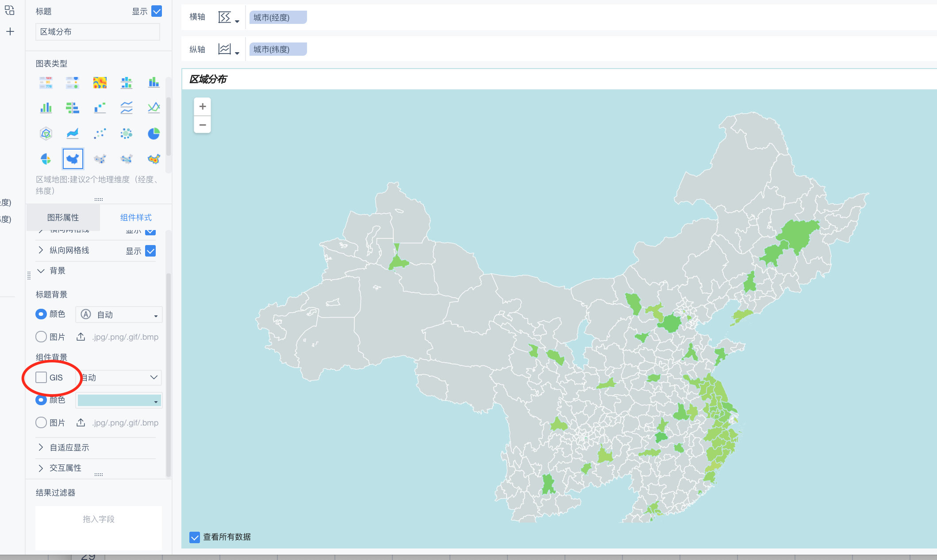The width and height of the screenshot is (937, 560).
Task: Pick the bubble cluster chart icon
Action: click(x=127, y=133)
